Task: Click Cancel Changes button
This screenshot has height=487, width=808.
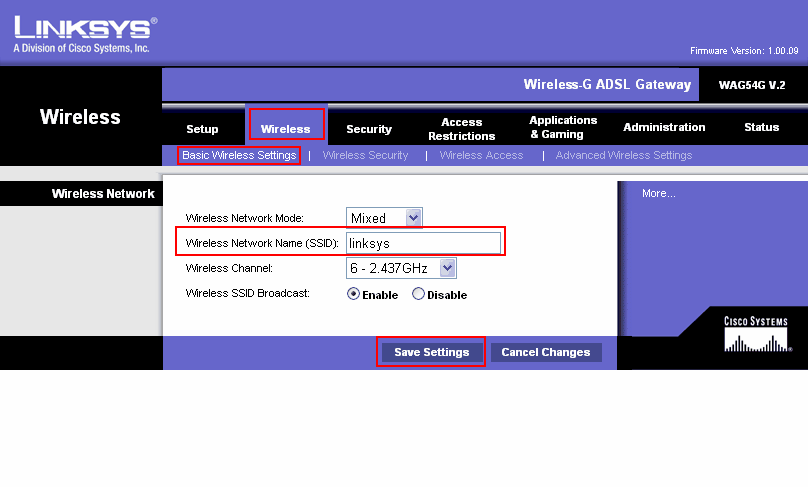Action: (x=546, y=352)
